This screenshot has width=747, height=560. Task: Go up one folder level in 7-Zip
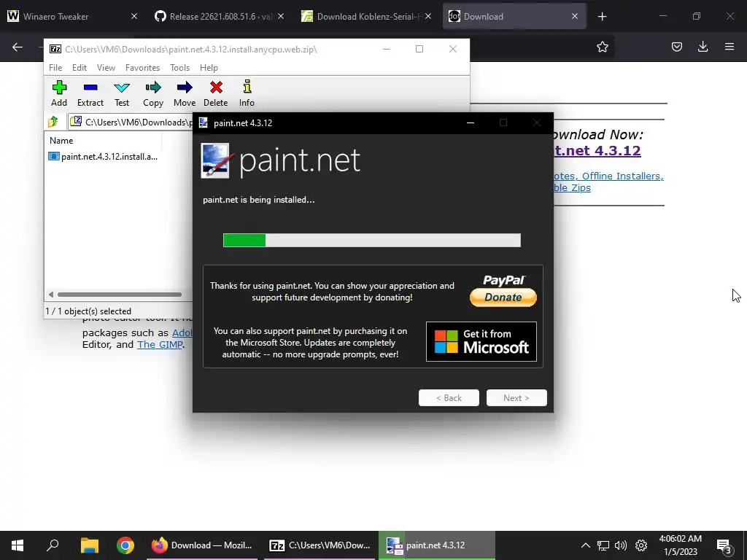[53, 122]
